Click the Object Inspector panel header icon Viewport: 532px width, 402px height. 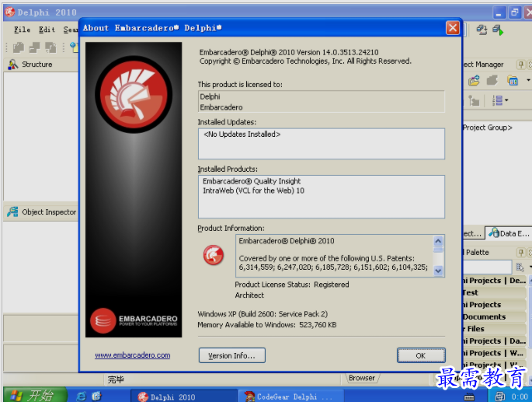(x=12, y=212)
